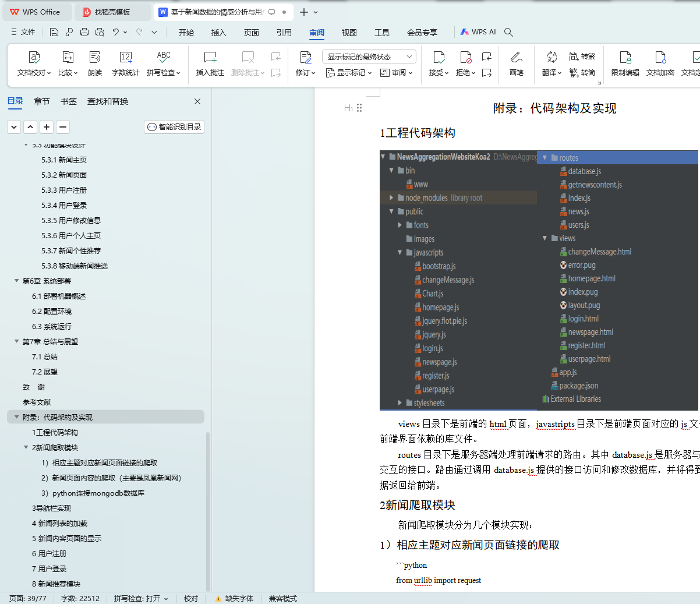
Task: Switch to the 章节 panel tab
Action: coord(42,101)
